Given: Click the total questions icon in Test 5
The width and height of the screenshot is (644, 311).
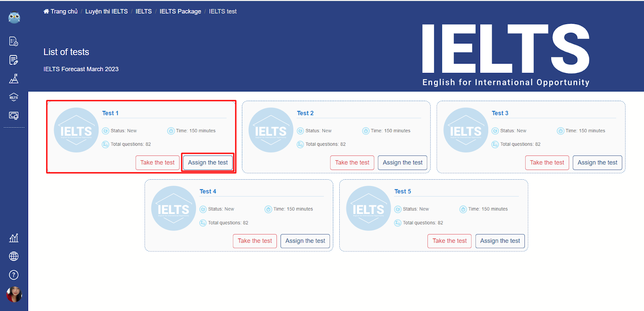Looking at the screenshot, I should 398,223.
